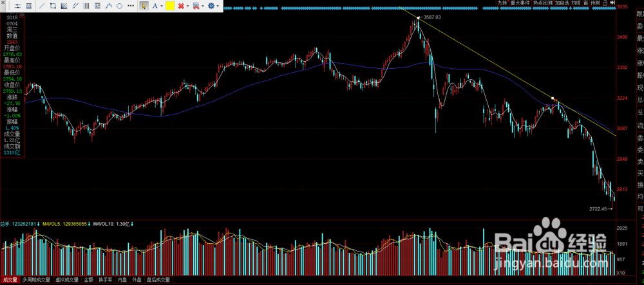Screen dimensions: 644x285
Task: Click the 3587.03 high price label
Action: (x=432, y=17)
